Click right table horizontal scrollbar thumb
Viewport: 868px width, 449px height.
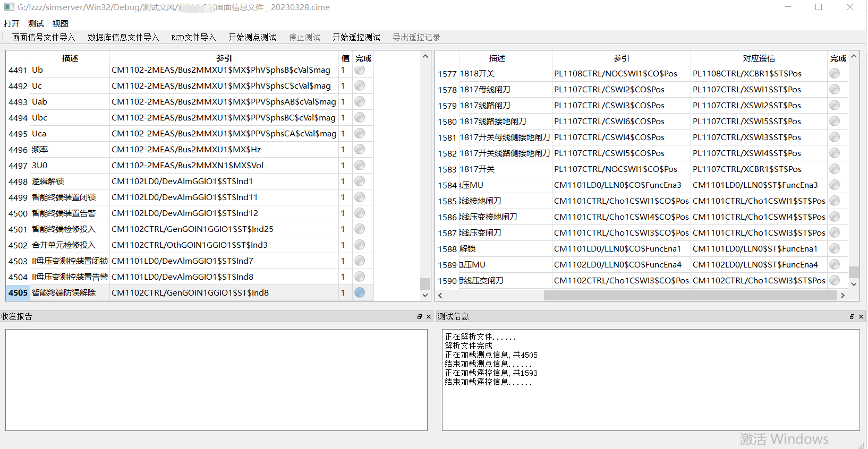691,296
